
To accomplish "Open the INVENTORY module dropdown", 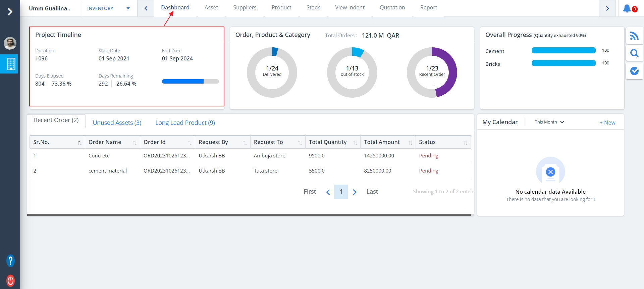I will coord(108,8).
